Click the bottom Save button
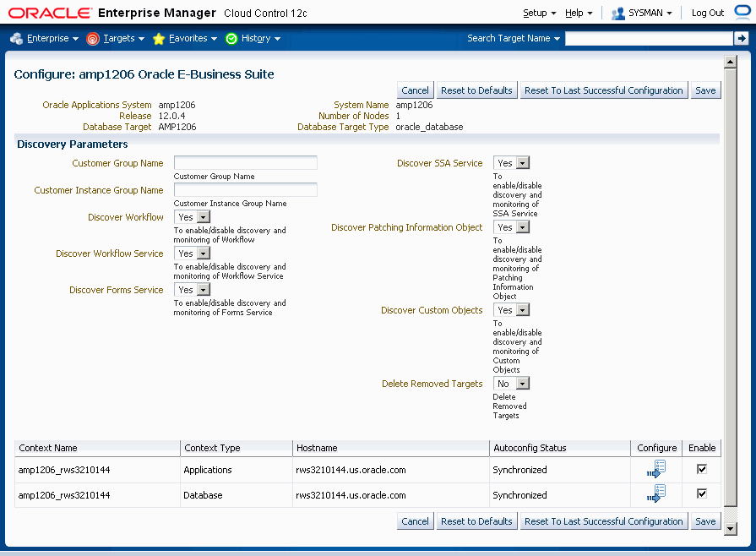The height and width of the screenshot is (556, 756). 705,521
